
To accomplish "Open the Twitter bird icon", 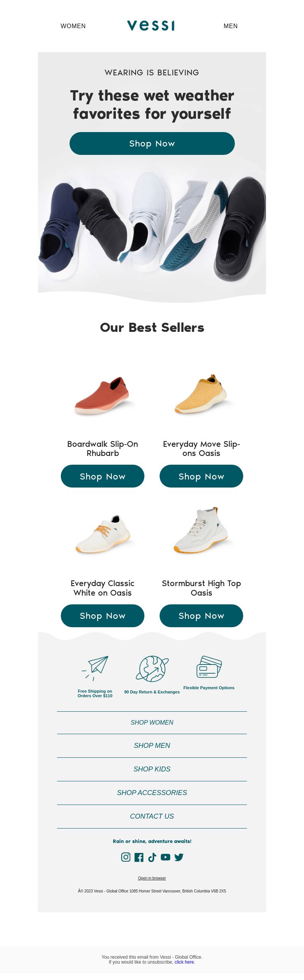I will (179, 857).
